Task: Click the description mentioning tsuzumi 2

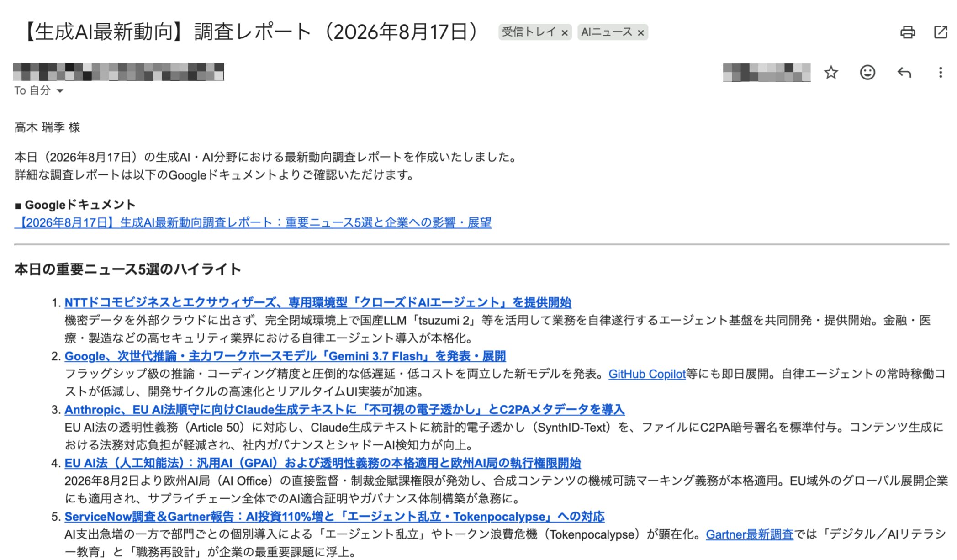Action: (x=497, y=329)
